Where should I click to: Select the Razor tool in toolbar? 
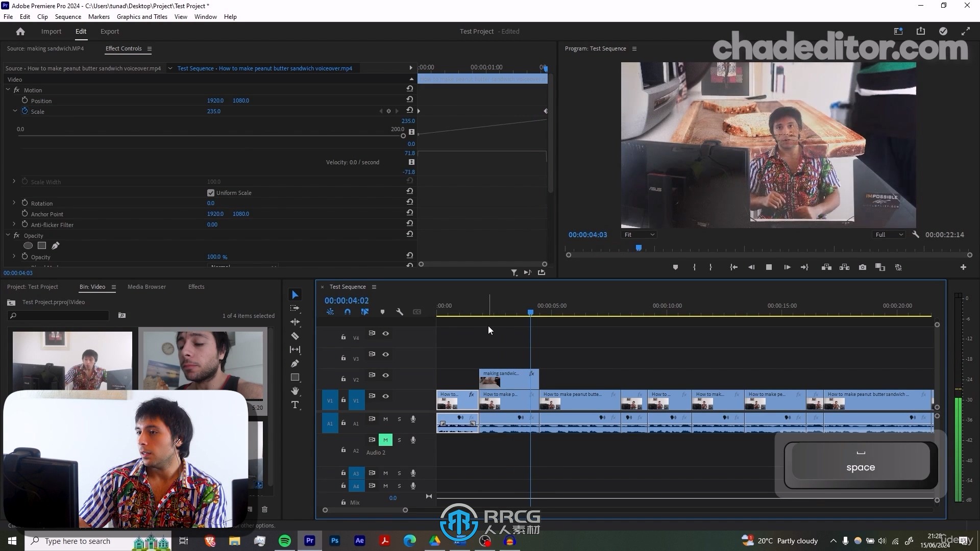(295, 335)
